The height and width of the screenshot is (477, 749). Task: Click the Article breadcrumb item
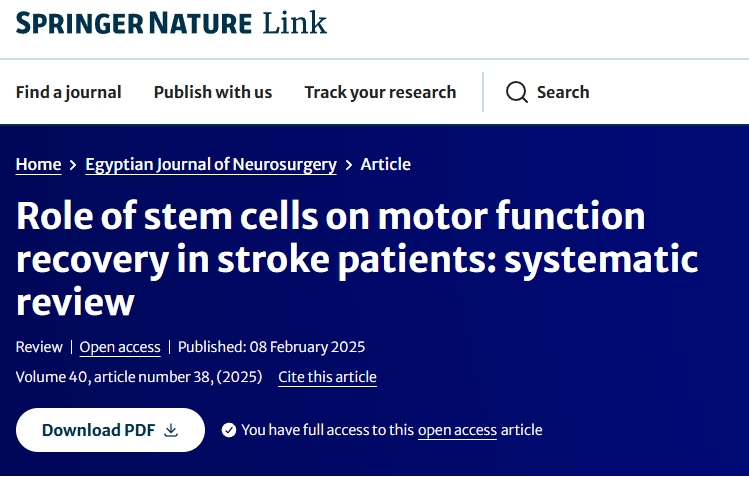click(x=385, y=165)
